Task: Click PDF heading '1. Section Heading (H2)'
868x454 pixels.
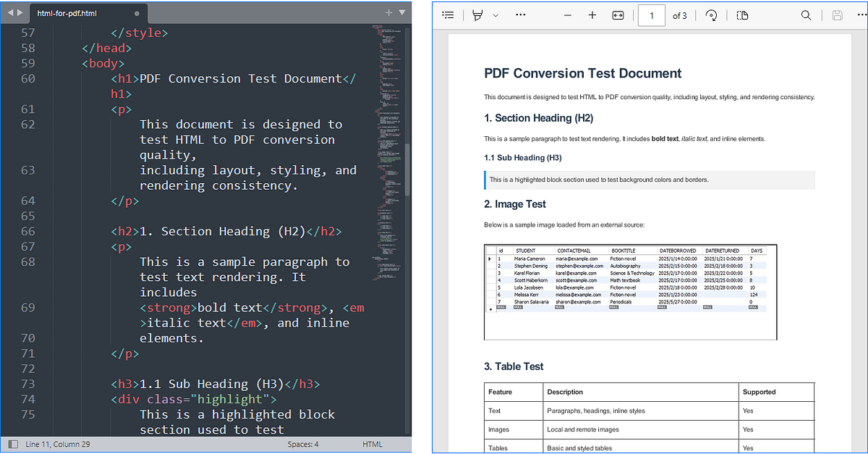Action: (x=539, y=118)
